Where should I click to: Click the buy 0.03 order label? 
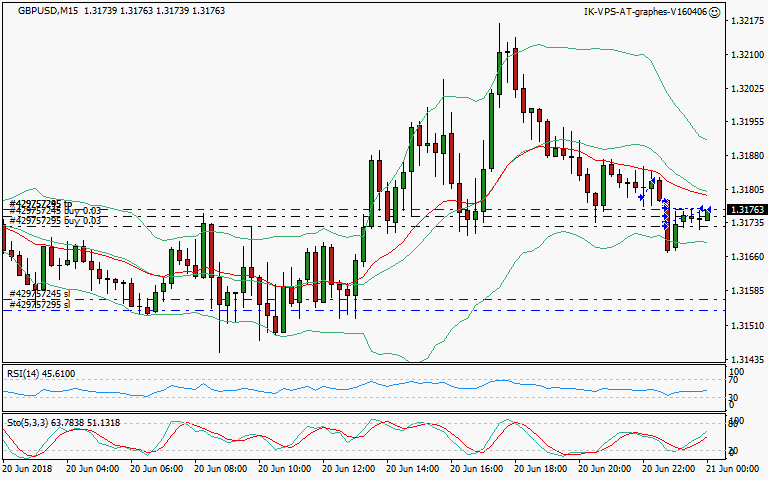[x=55, y=220]
